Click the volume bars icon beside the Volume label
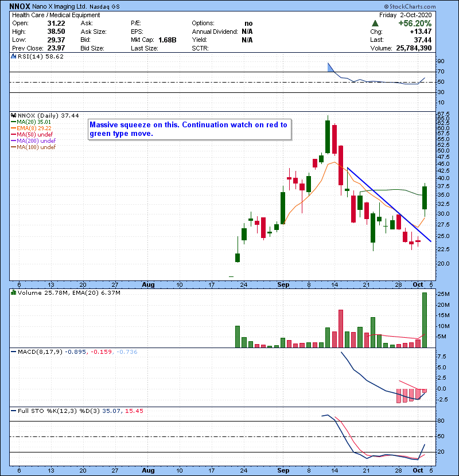The width and height of the screenshot is (459, 476). tap(13, 292)
